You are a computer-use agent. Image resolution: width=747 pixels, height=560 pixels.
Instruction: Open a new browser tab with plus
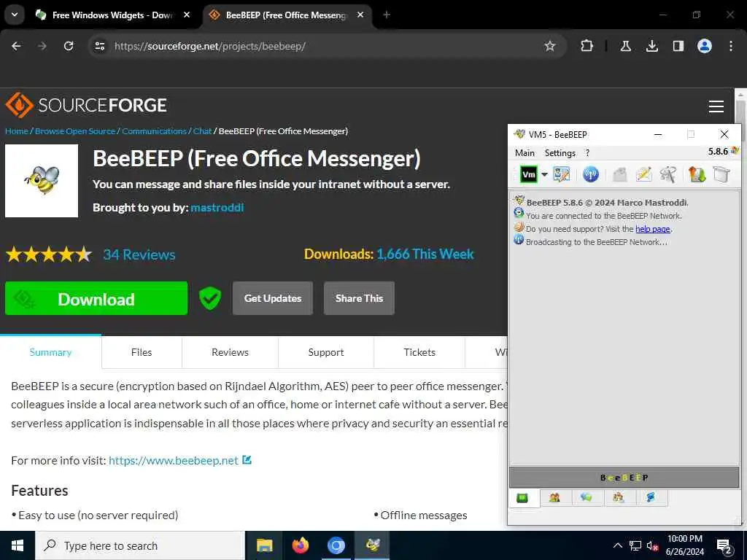click(x=387, y=15)
